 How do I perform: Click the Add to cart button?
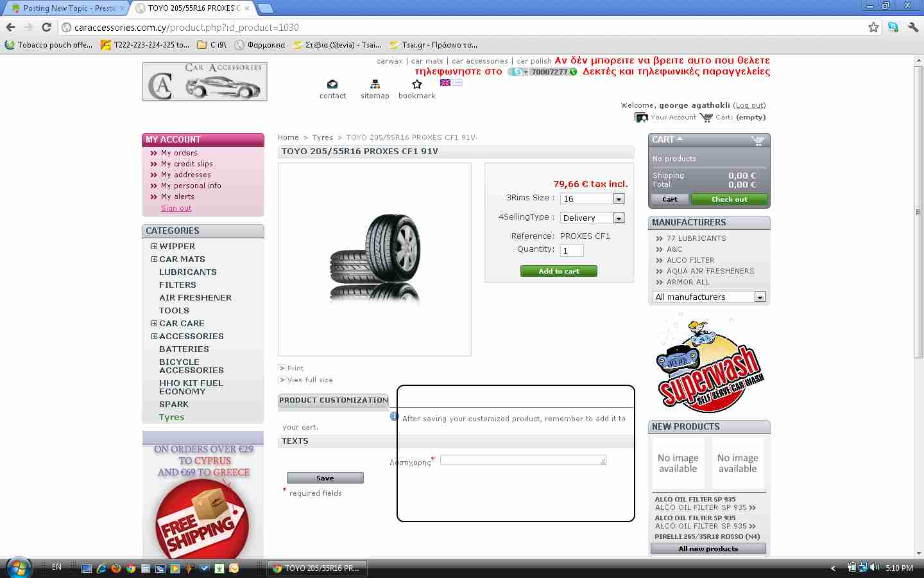pos(559,271)
